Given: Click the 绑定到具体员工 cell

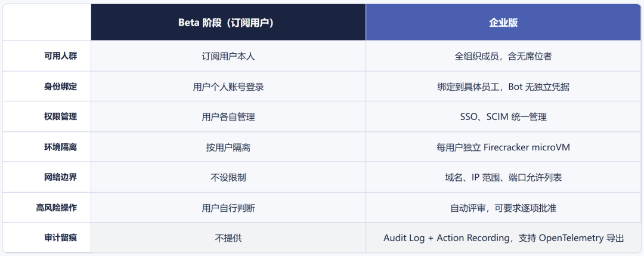Looking at the screenshot, I should pos(503,87).
